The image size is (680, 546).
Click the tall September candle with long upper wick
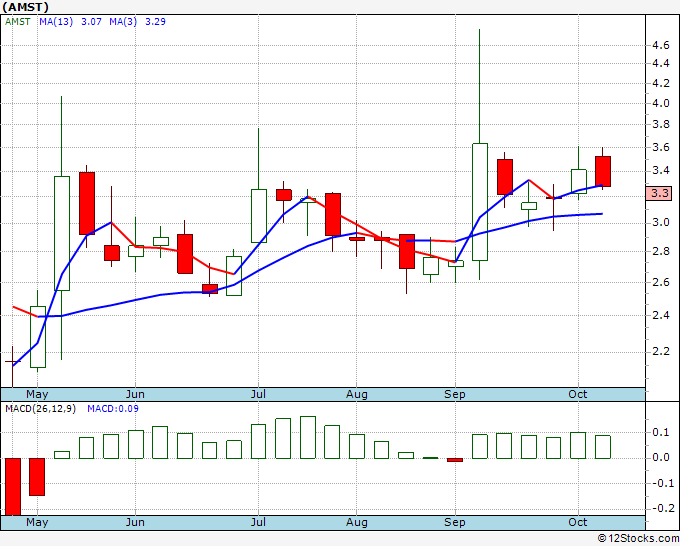480,202
